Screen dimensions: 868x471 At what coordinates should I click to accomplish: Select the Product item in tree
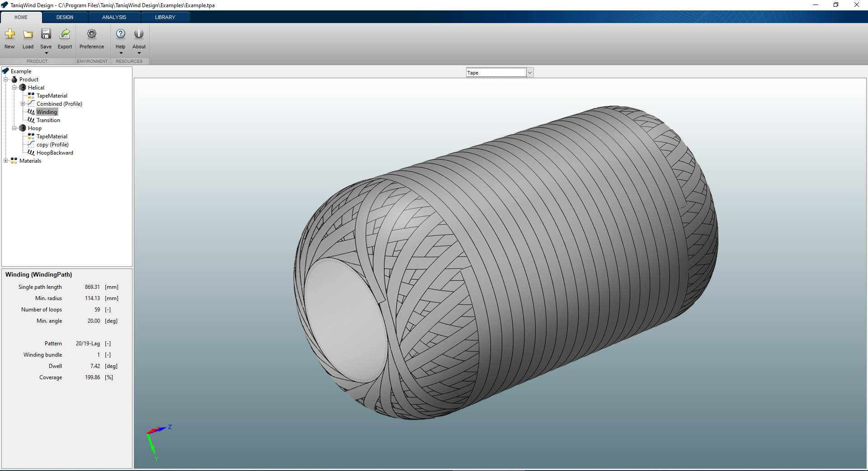pos(29,80)
